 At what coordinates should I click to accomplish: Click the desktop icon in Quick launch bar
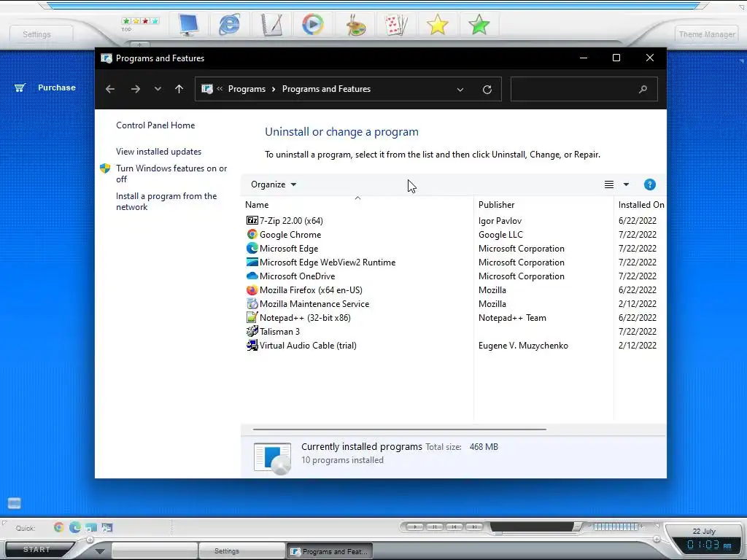tap(91, 527)
